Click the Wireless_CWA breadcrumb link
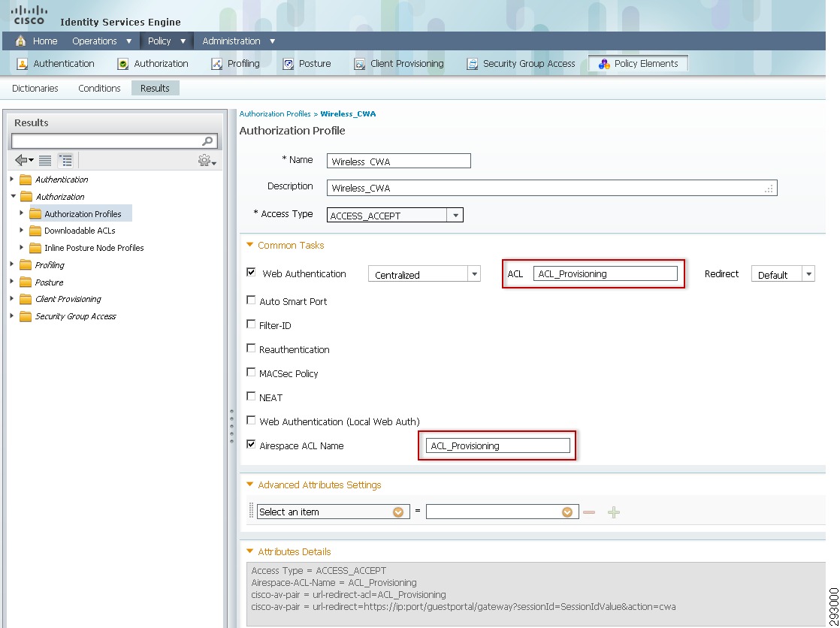 (348, 113)
